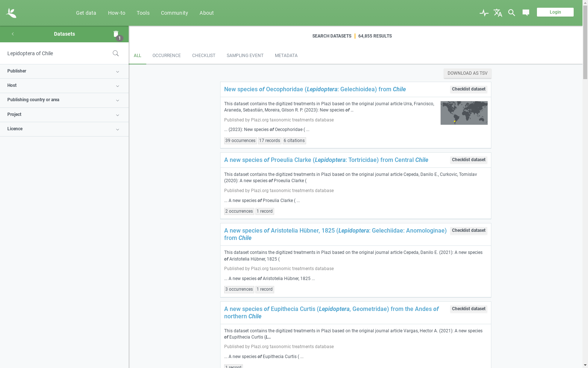Switch to the OCCURRENCE tab
Image resolution: width=588 pixels, height=368 pixels.
click(x=166, y=56)
